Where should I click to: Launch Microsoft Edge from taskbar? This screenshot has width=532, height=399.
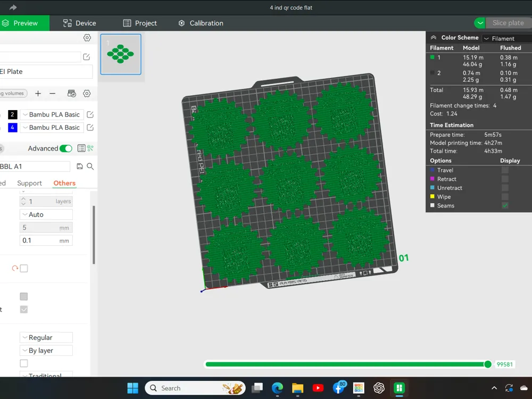pos(278,388)
